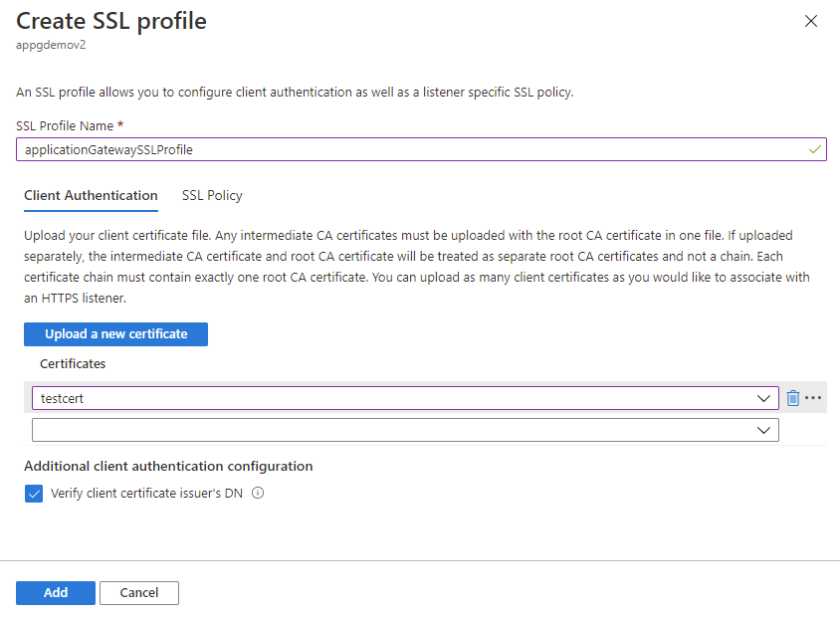Screen dimensions: 840x619
Task: Delete the testcert certificate using trash icon
Action: pos(793,397)
